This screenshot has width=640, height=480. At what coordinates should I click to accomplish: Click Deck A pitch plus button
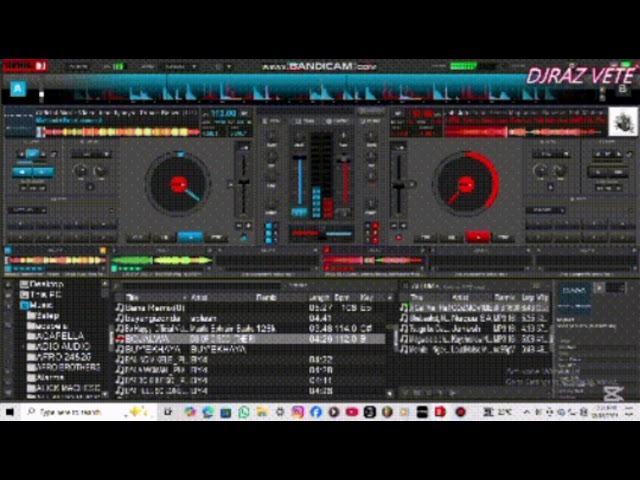(248, 225)
